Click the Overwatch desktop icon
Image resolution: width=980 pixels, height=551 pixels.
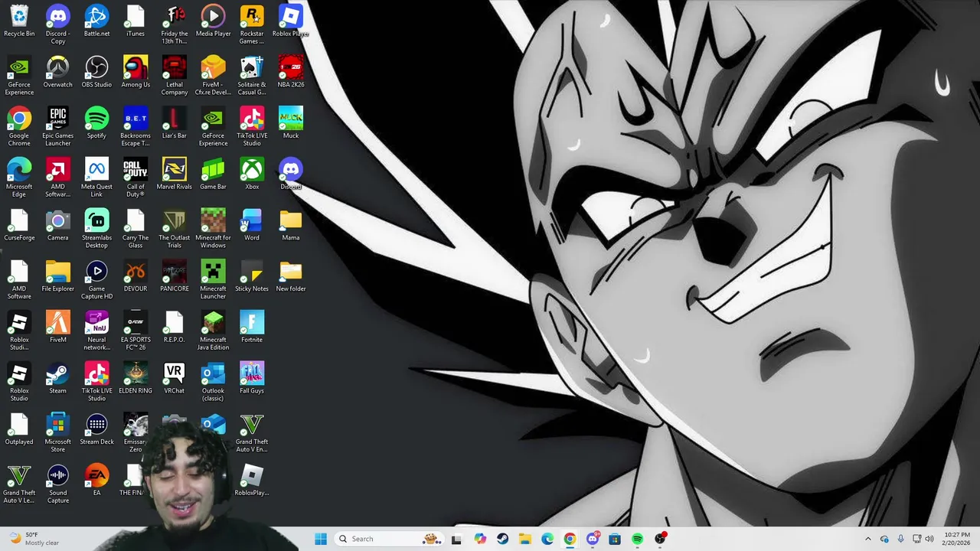[x=57, y=73]
